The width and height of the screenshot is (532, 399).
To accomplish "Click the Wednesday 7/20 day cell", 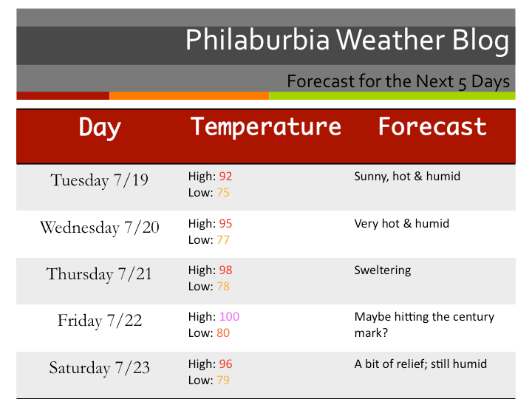I will click(100, 227).
